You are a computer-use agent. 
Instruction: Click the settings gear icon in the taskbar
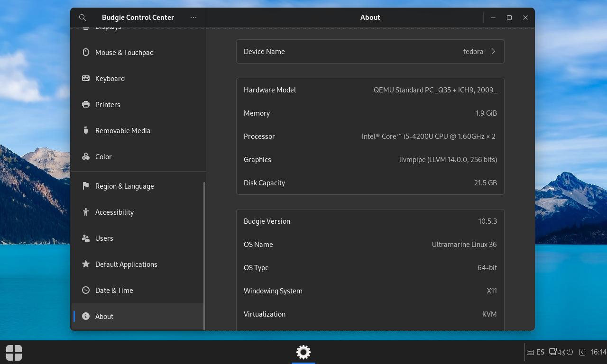pyautogui.click(x=303, y=352)
